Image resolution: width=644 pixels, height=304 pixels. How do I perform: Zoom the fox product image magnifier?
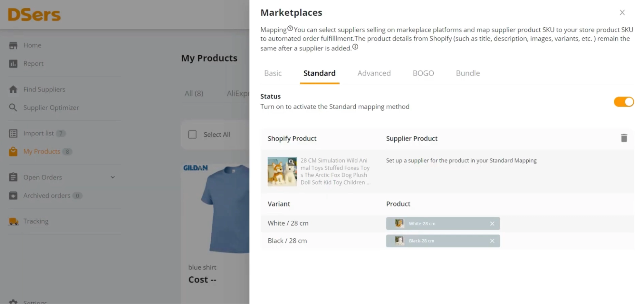[292, 161]
